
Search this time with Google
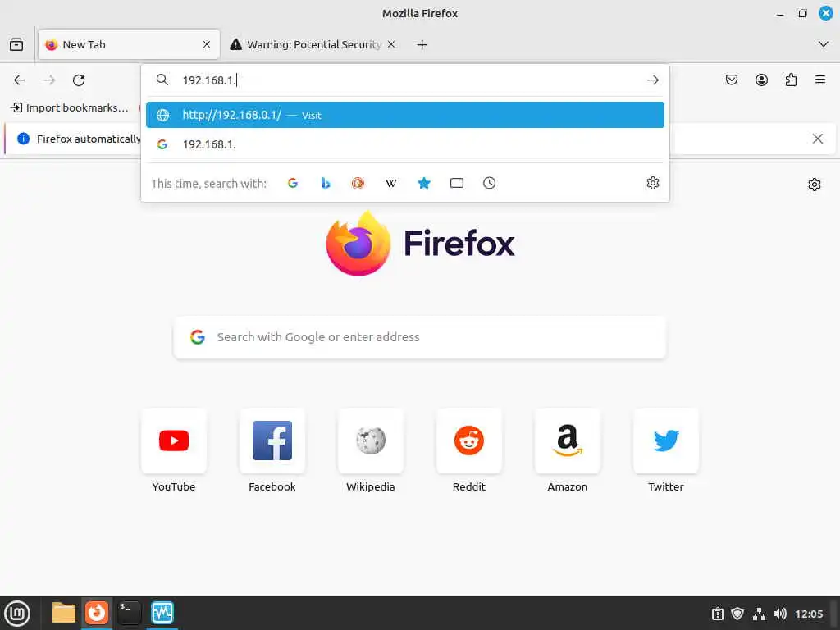293,183
